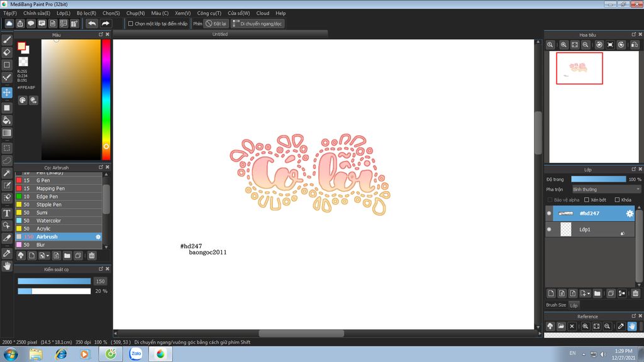Select the Magic Wand tool
Viewport: 644px width, 362px height.
[7, 173]
